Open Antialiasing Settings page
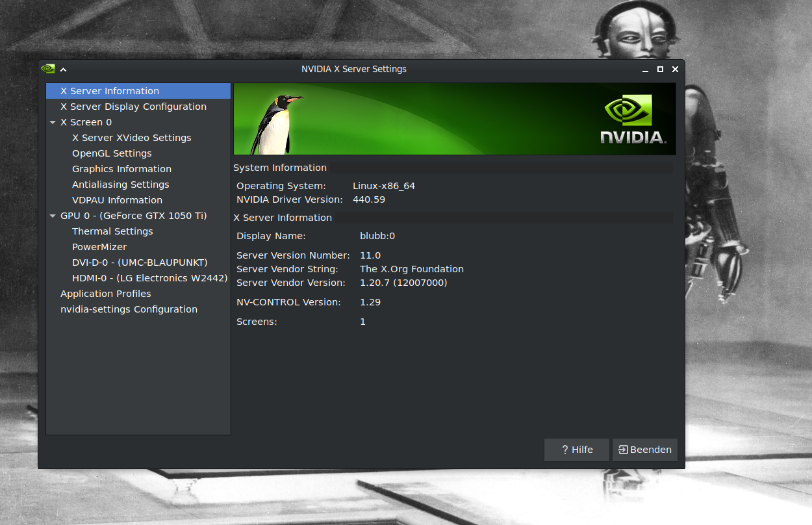This screenshot has width=812, height=525. pyautogui.click(x=120, y=185)
